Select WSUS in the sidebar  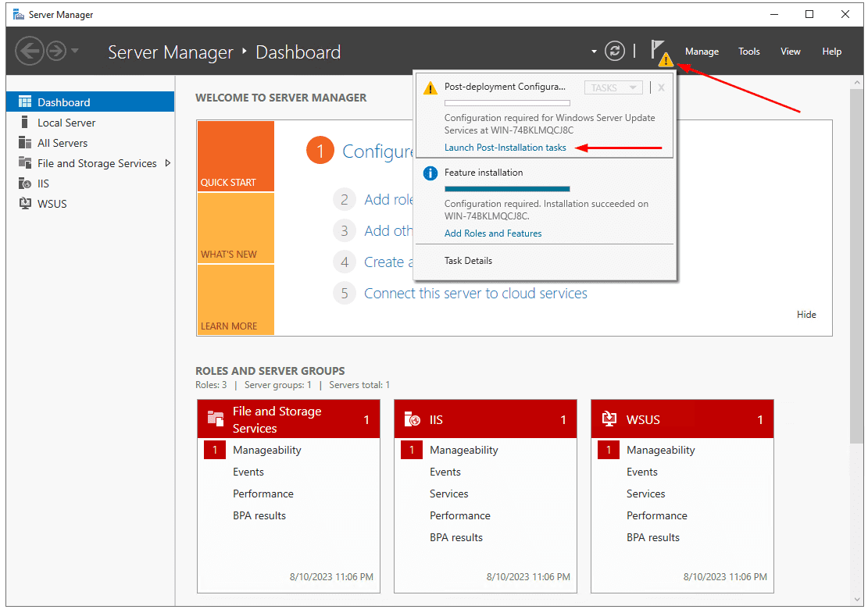[x=90, y=204]
